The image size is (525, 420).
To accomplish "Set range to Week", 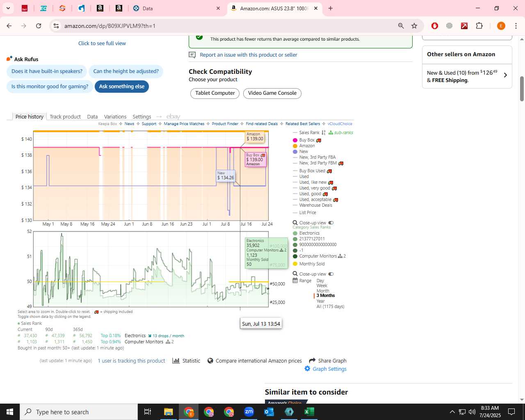I will (322, 285).
